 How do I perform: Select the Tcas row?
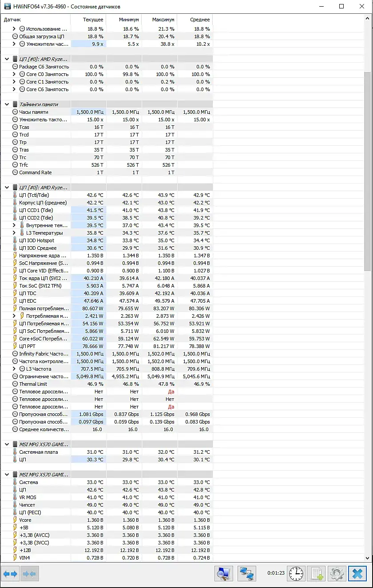pos(107,127)
